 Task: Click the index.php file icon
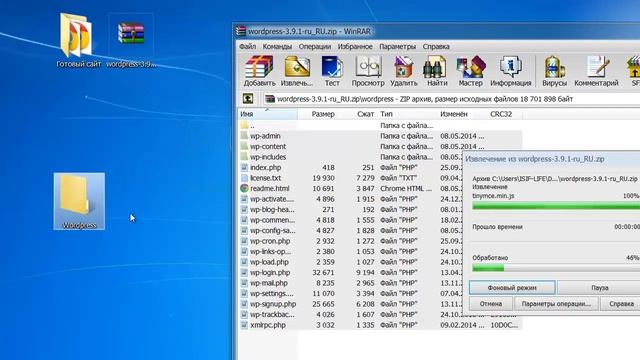(244, 167)
